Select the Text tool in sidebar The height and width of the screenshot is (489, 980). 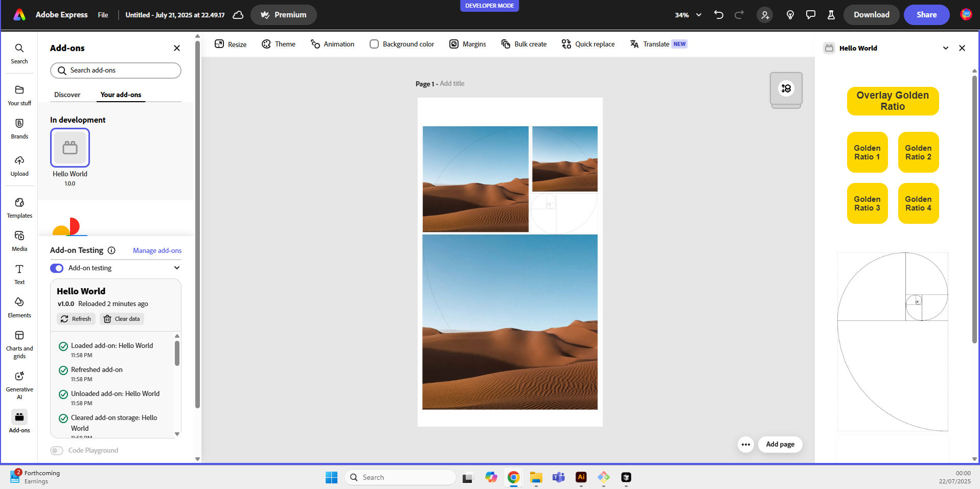coord(19,274)
